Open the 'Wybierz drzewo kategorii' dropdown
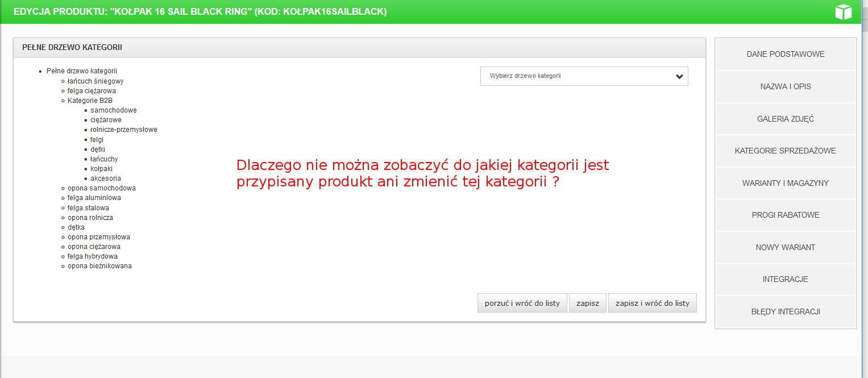 580,76
